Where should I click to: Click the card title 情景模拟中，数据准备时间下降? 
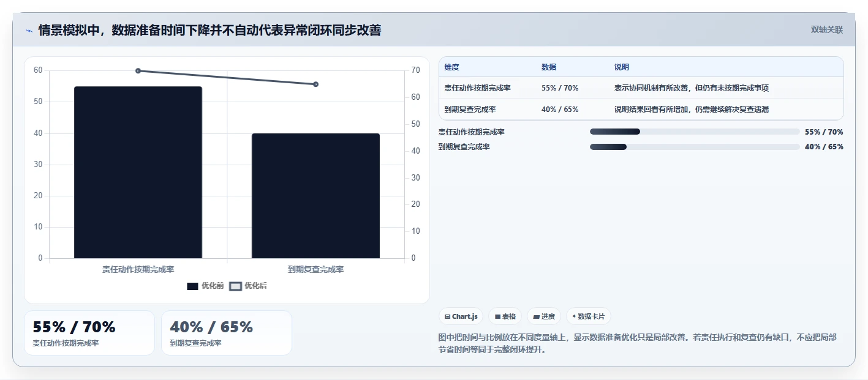209,31
